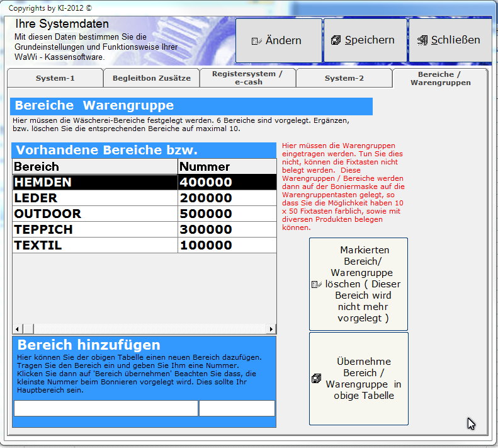Click the table's left scroll arrow
This screenshot has width=498, height=448.
coord(18,329)
